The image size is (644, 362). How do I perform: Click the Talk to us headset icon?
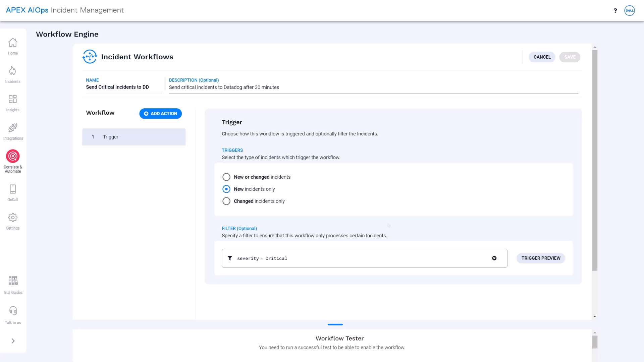point(13,311)
